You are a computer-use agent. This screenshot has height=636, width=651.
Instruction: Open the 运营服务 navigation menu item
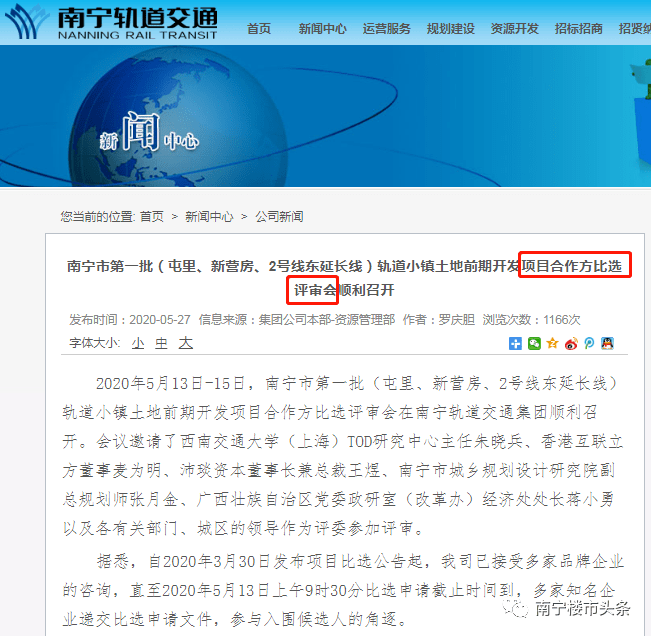point(387,29)
